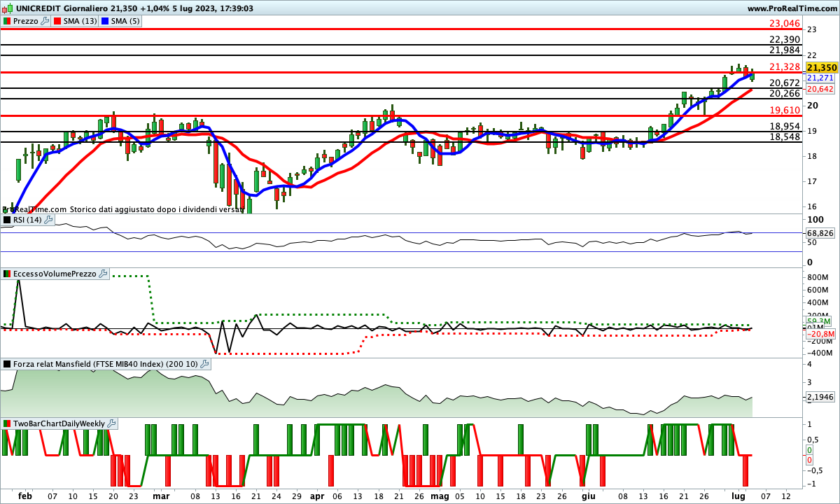Select the Prezzo panel label
Screen dimensions: 840x504
pyautogui.click(x=27, y=21)
